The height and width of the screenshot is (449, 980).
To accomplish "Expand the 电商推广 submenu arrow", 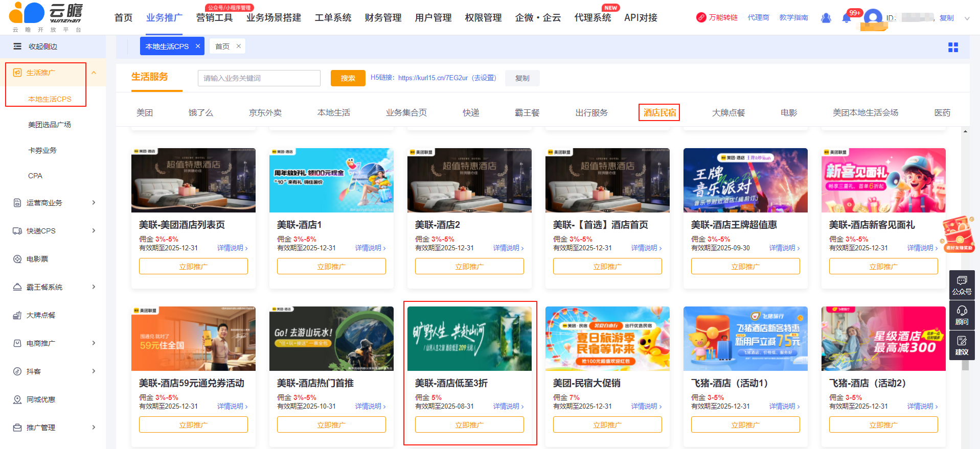I will click(x=94, y=343).
